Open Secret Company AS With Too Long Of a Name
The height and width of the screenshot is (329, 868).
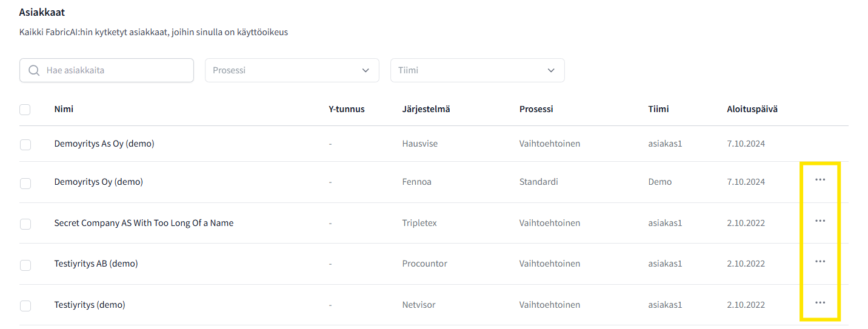click(144, 223)
